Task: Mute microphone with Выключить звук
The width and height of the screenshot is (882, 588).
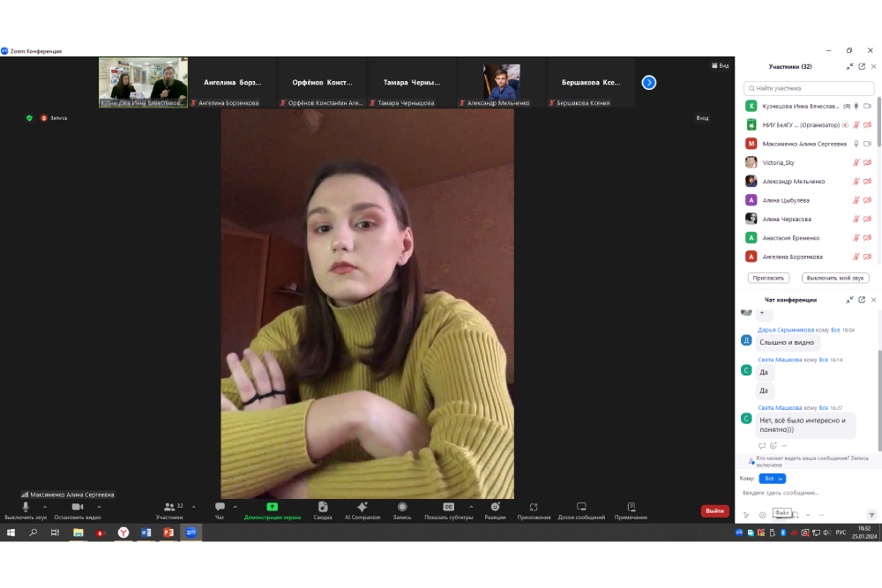Action: tap(24, 508)
